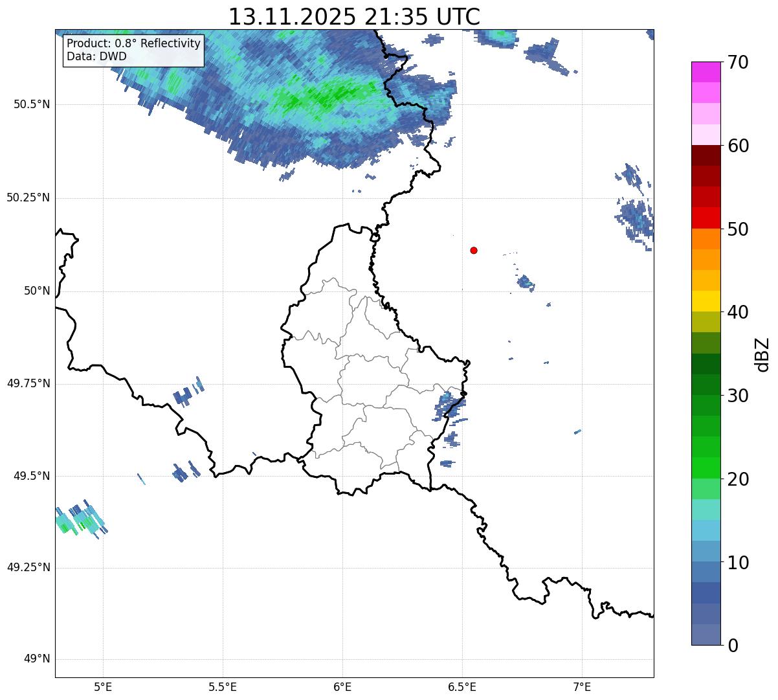The height and width of the screenshot is (700, 778).
Task: Click the orange colorbar swatch below 50
Action: coord(706,239)
